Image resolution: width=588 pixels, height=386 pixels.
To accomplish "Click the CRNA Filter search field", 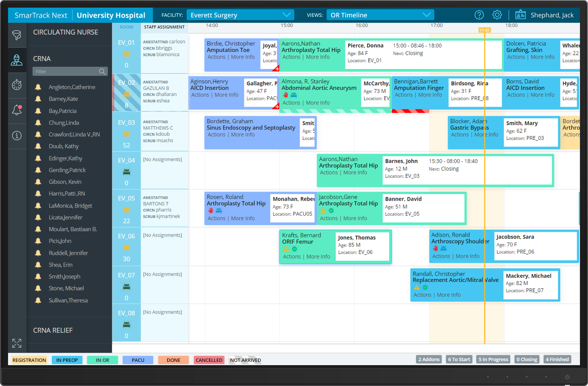I will [x=66, y=71].
